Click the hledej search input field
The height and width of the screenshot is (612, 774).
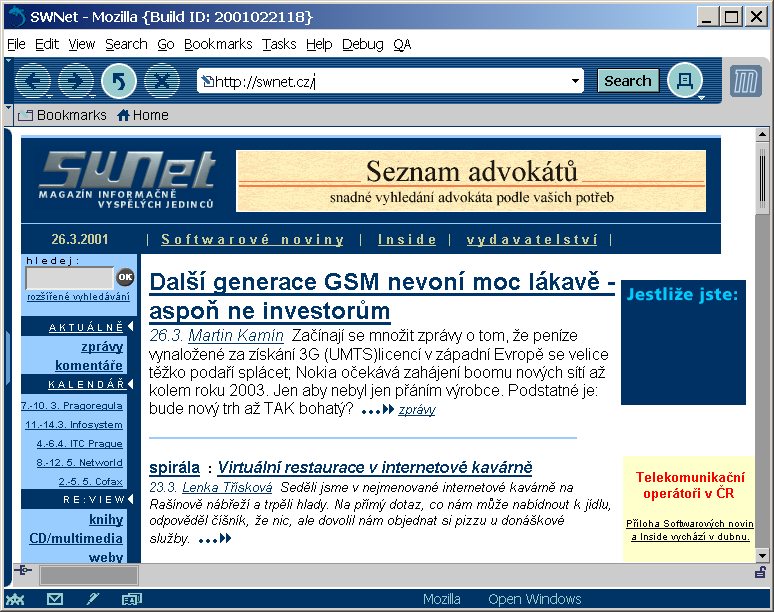[70, 278]
